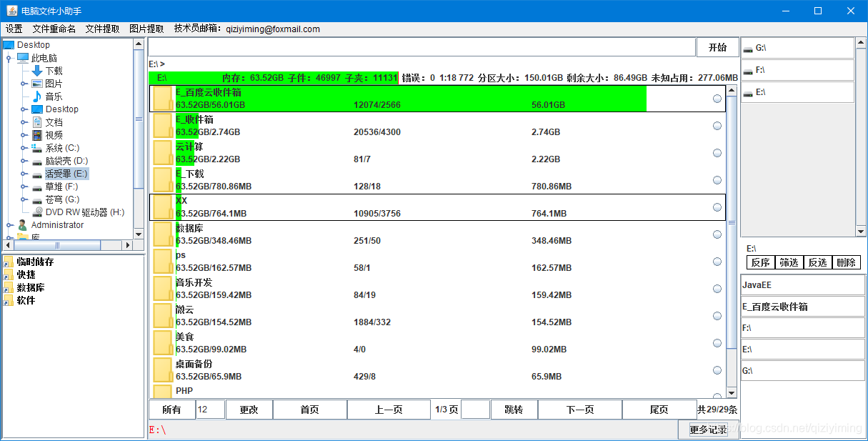The width and height of the screenshot is (868, 441).
Task: Collapse the 此电脑 tree node
Action: click(x=9, y=58)
